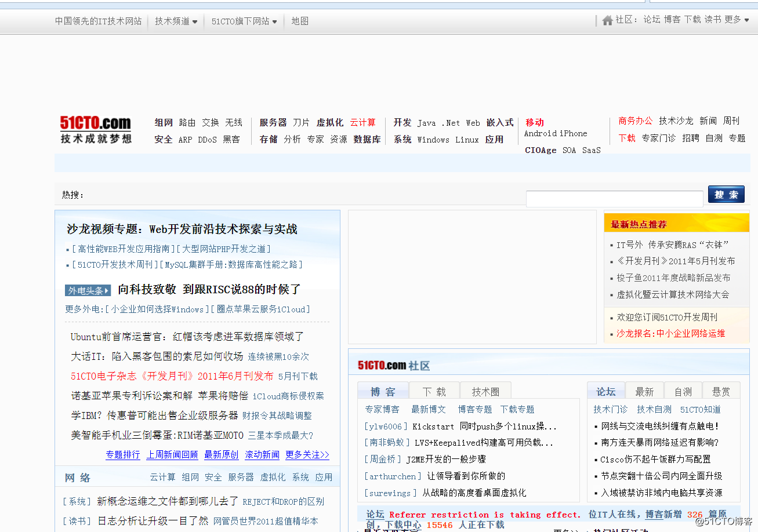
Task: Click 上周新闻回顾 link
Action: point(172,455)
